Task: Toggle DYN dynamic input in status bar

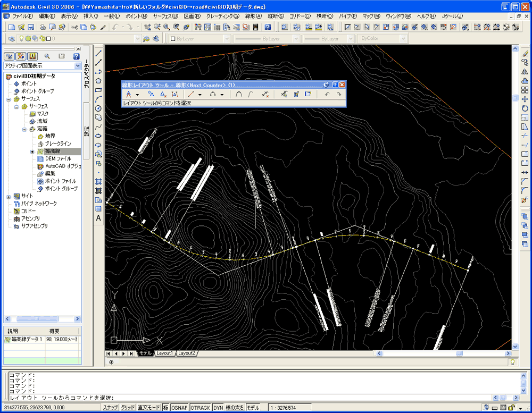Action: pyautogui.click(x=218, y=408)
